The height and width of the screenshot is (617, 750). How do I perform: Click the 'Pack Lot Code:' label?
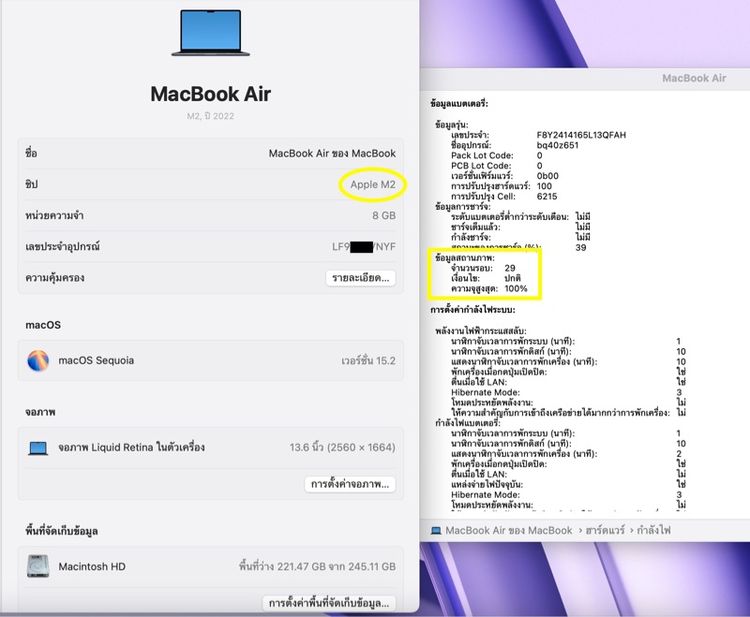click(482, 155)
